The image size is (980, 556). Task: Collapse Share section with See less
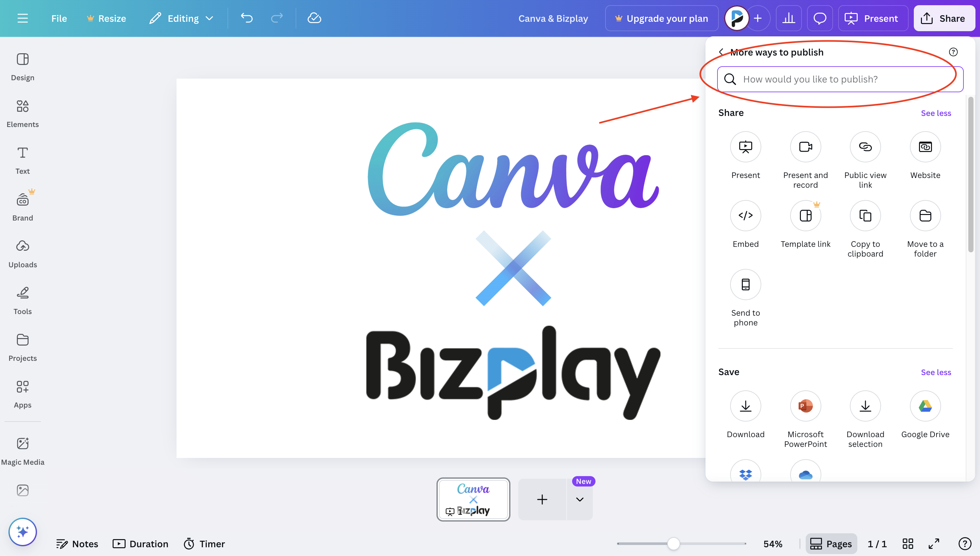(x=936, y=113)
